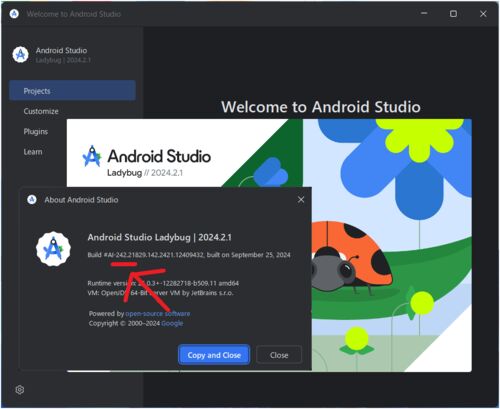Click the splash screen Android Studio compass logo
The height and width of the screenshot is (409, 500).
coord(92,156)
